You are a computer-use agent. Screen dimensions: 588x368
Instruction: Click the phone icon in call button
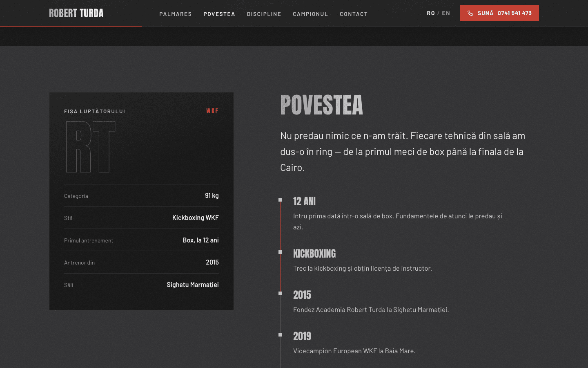tap(470, 13)
